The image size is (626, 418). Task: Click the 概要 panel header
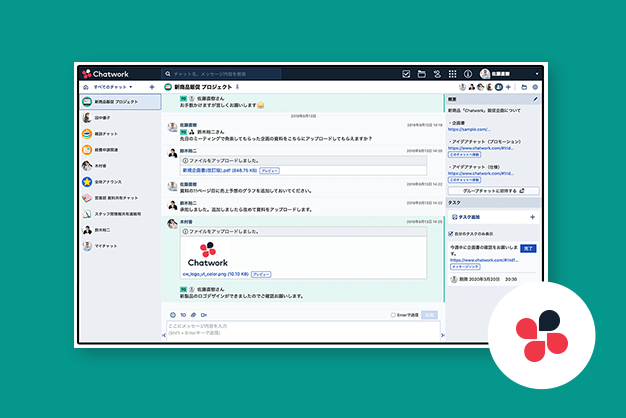pos(493,99)
